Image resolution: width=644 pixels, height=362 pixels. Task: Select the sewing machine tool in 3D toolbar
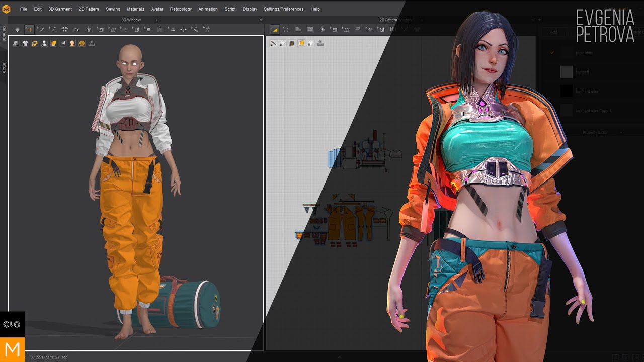click(101, 29)
